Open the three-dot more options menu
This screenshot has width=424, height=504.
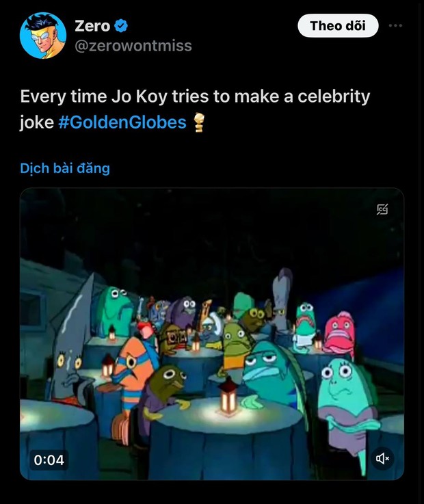(x=395, y=26)
